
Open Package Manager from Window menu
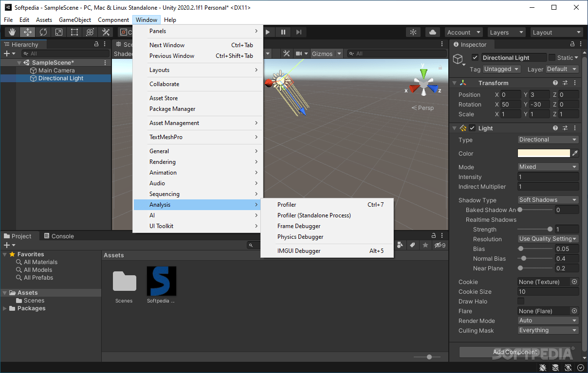click(x=198, y=109)
